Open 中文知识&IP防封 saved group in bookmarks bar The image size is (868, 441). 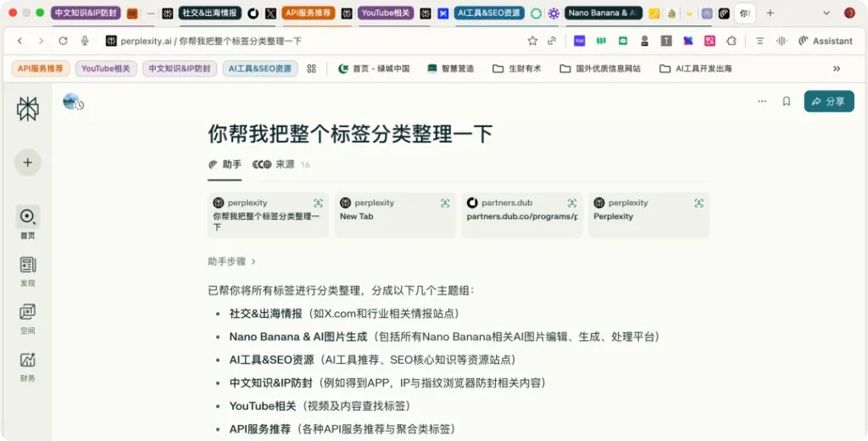[180, 69]
